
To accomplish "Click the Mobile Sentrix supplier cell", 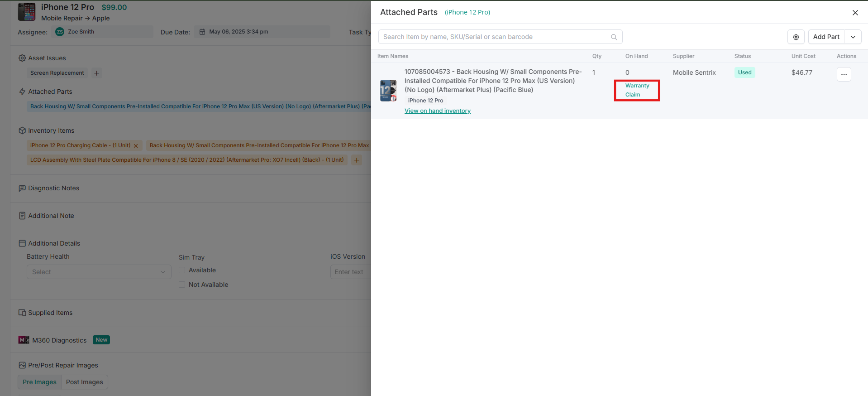I will point(694,72).
